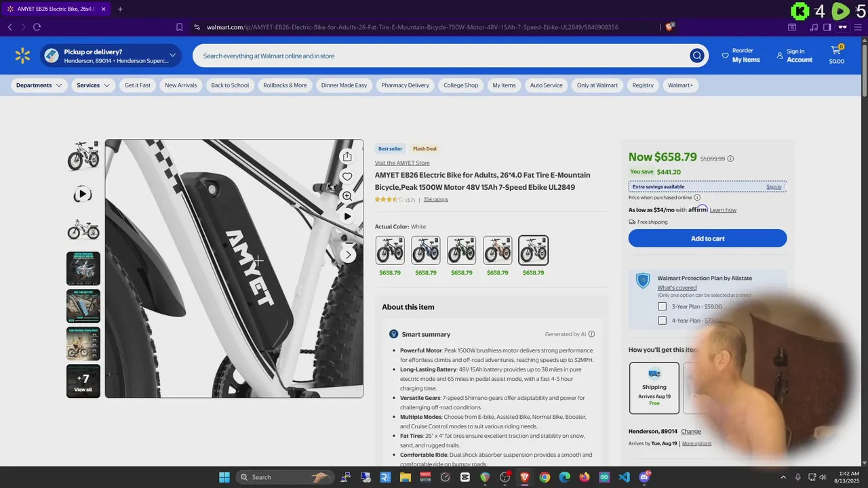Viewport: 868px width, 488px height.
Task: Open 354 ratings link
Action: (x=435, y=199)
